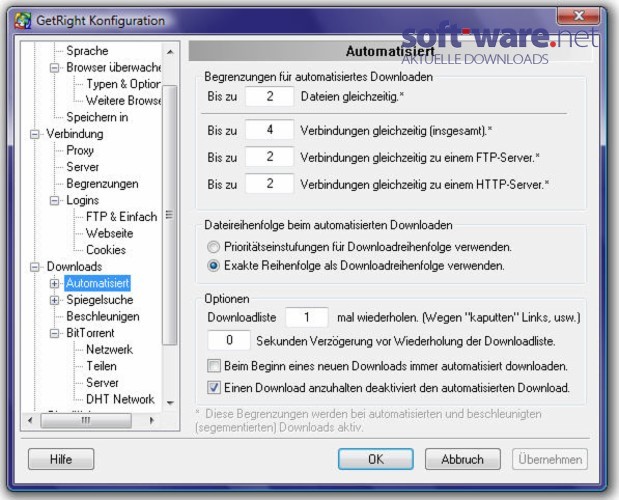Open Teilen under BitTorrent
Image resolution: width=619 pixels, height=500 pixels.
point(101,366)
